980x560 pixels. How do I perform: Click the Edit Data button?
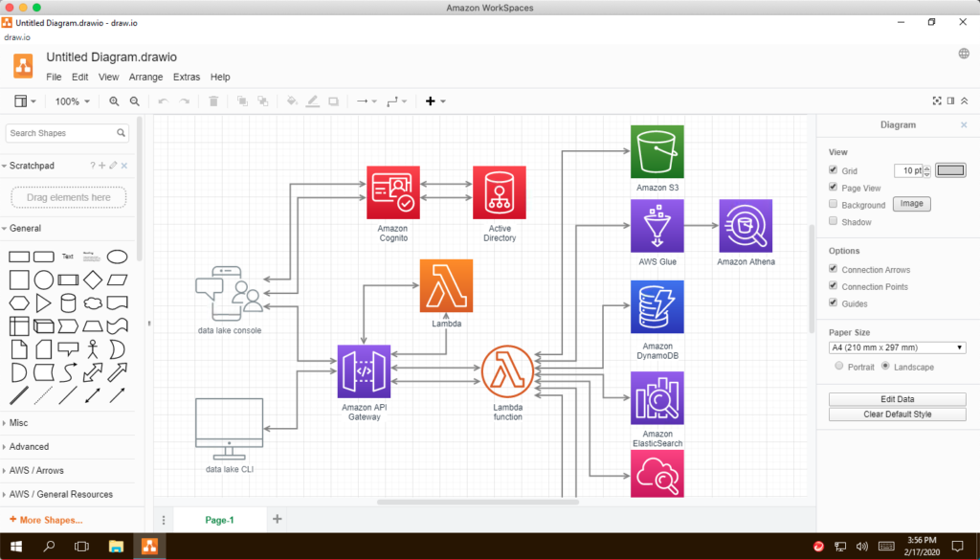tap(897, 399)
